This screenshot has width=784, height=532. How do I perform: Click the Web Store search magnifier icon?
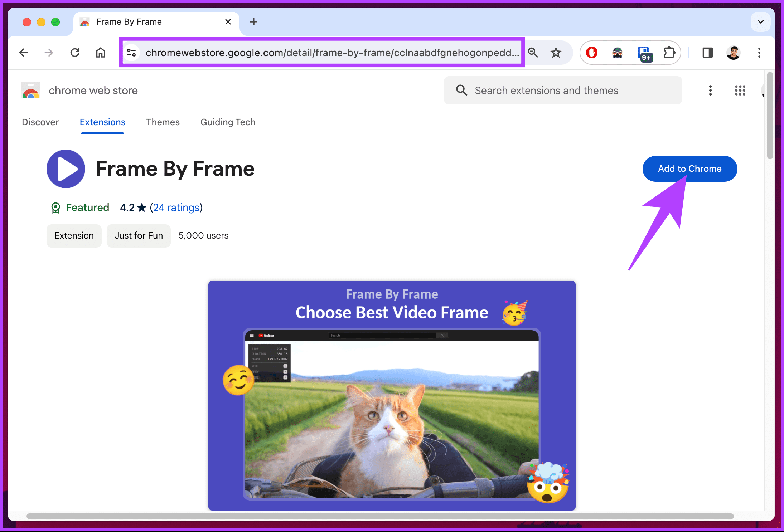click(x=461, y=90)
